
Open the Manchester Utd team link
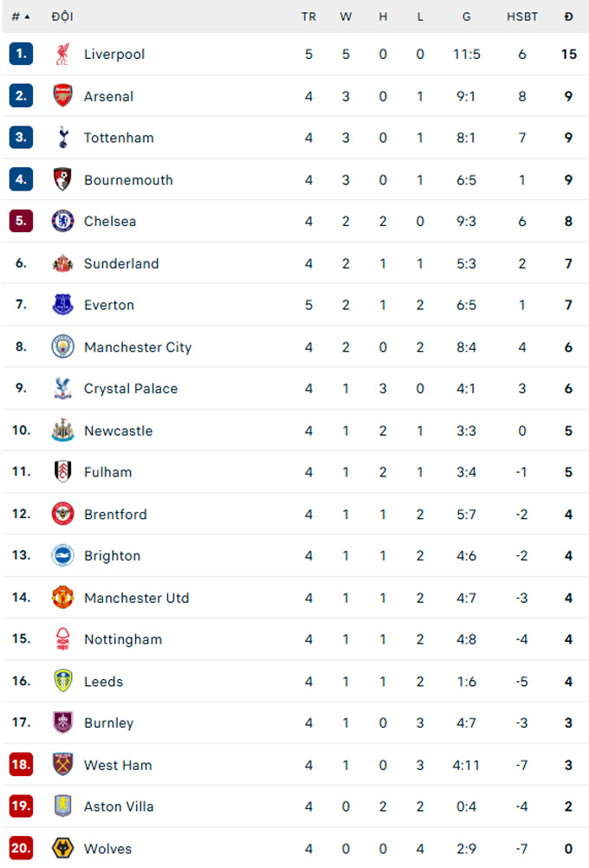136,598
